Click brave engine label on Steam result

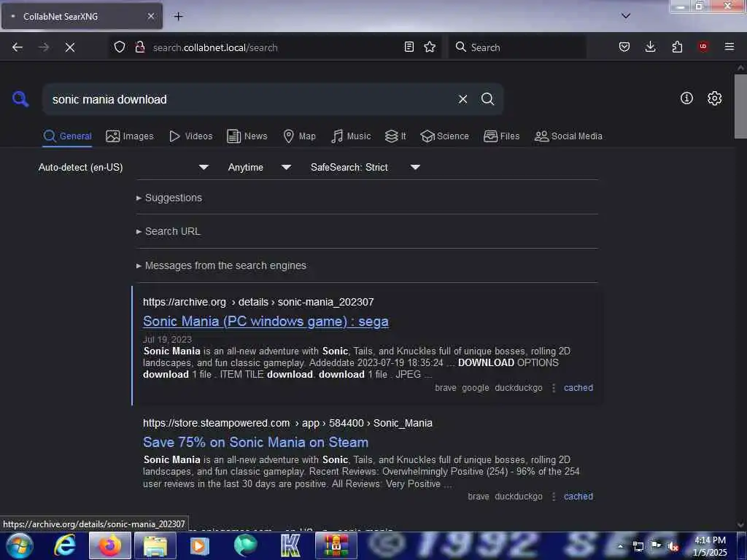click(479, 496)
